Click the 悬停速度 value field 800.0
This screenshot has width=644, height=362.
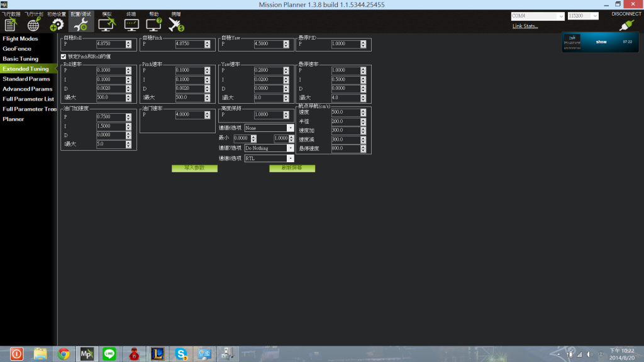pos(346,148)
